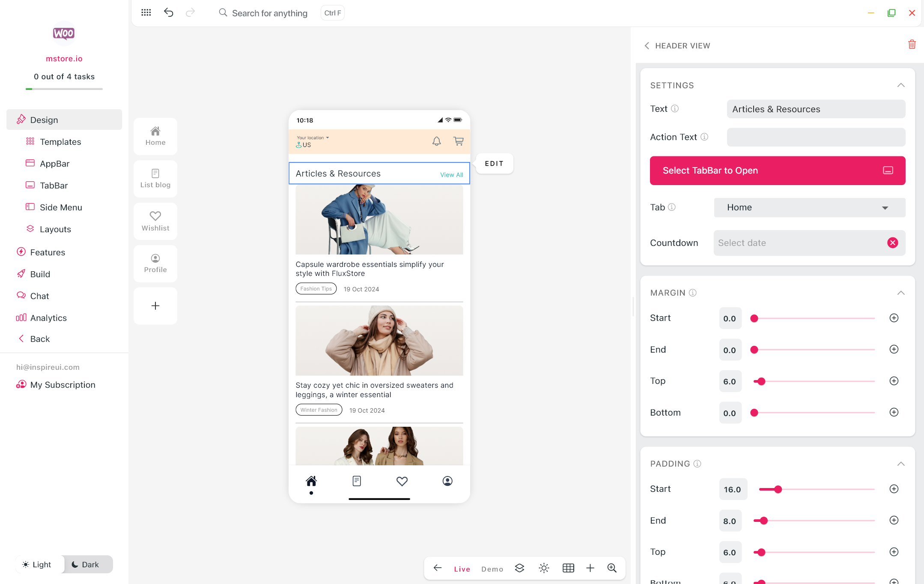
Task: Switch to Dark theme
Action: coord(86,564)
